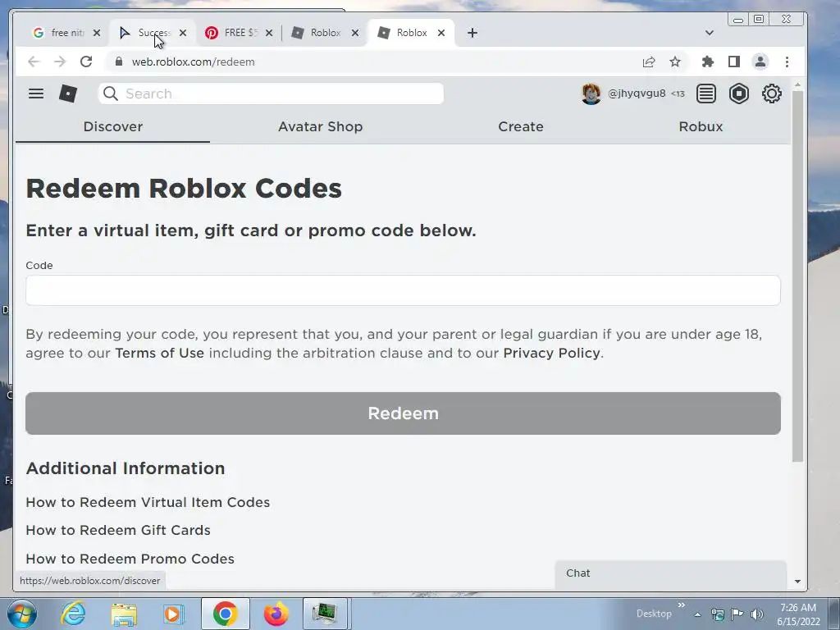Image resolution: width=840 pixels, height=630 pixels.
Task: Open the Roblox notifications feed icon
Action: click(x=706, y=94)
